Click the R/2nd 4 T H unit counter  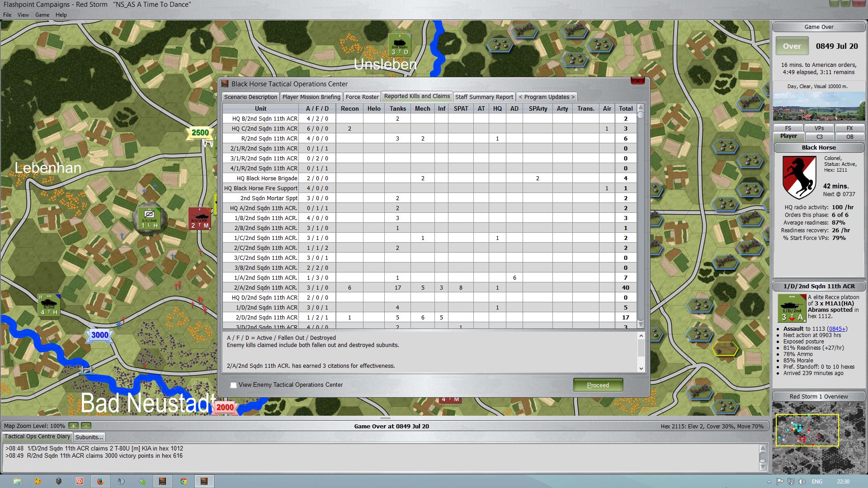pos(49,305)
